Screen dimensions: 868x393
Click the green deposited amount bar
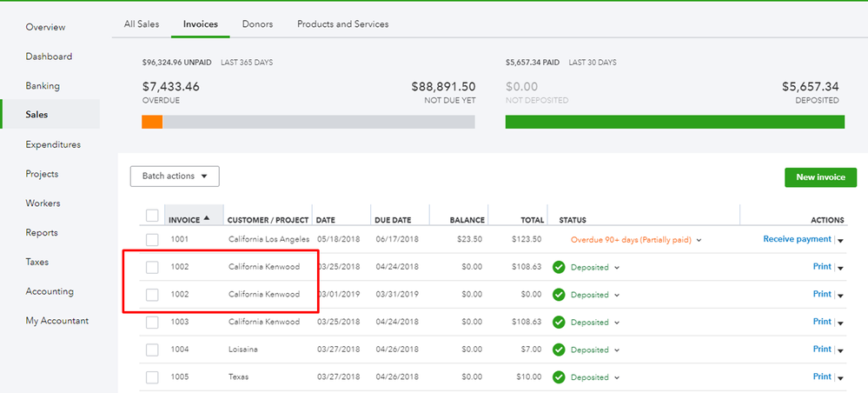pyautogui.click(x=674, y=123)
